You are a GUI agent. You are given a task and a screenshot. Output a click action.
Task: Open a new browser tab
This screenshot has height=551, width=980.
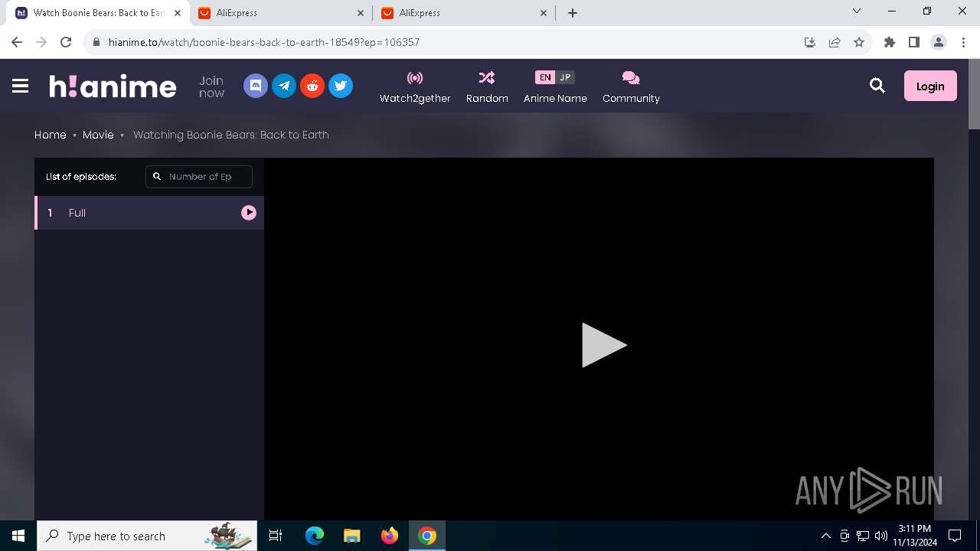[573, 13]
